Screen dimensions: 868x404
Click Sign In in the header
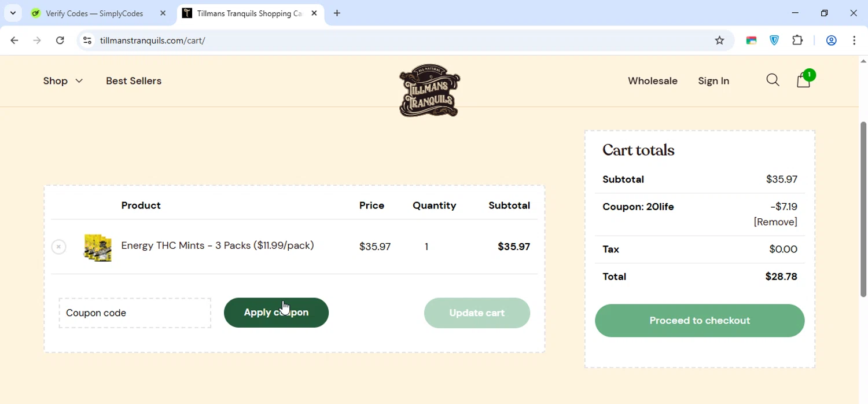coord(713,81)
